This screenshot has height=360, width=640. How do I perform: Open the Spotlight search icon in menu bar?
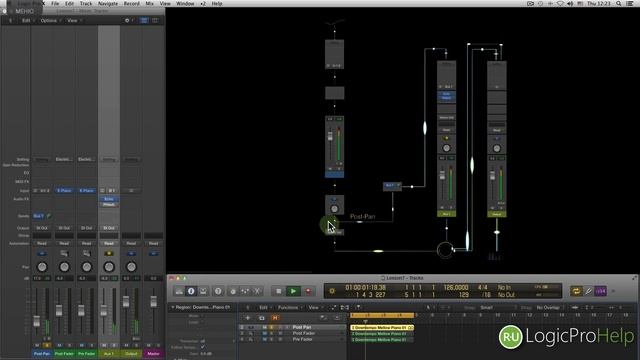tap(619, 3)
